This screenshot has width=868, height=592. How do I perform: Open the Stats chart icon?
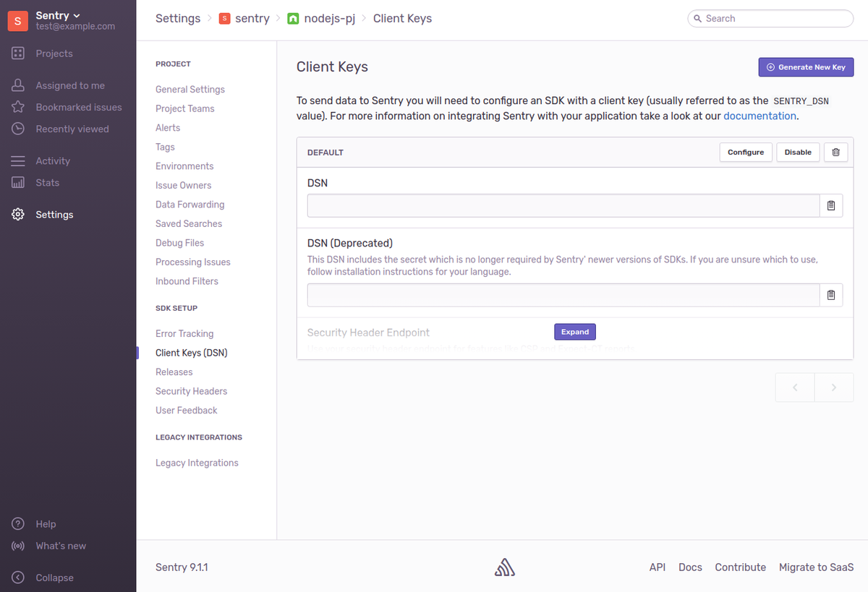pos(18,183)
